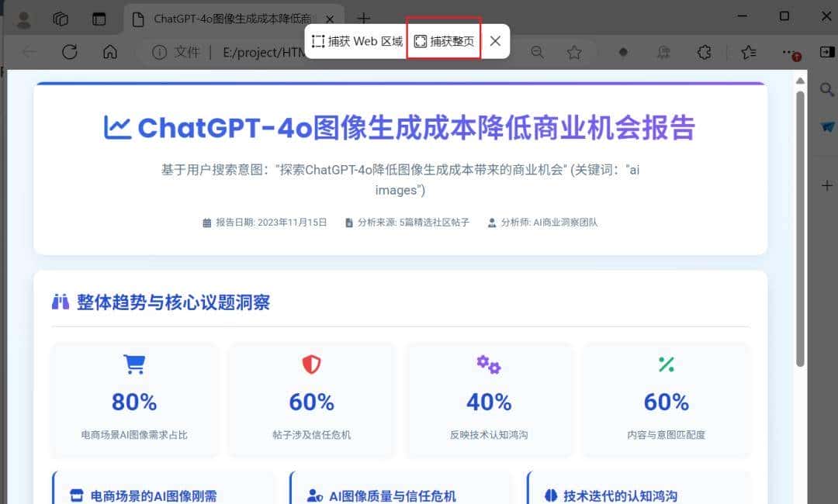Click the vertical page scrollbar
Image resolution: width=838 pixels, height=504 pixels.
click(802, 233)
